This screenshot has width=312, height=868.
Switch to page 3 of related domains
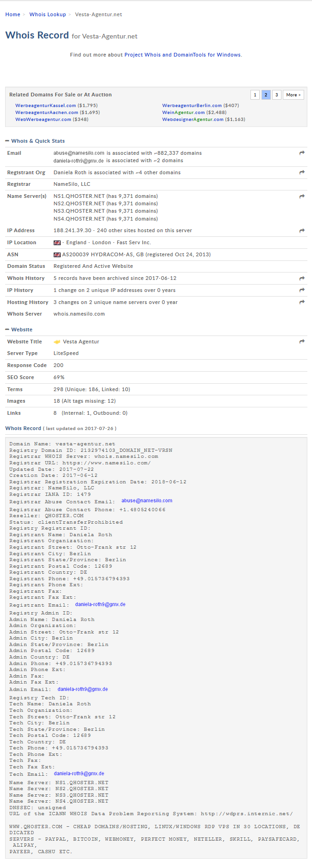(x=276, y=95)
